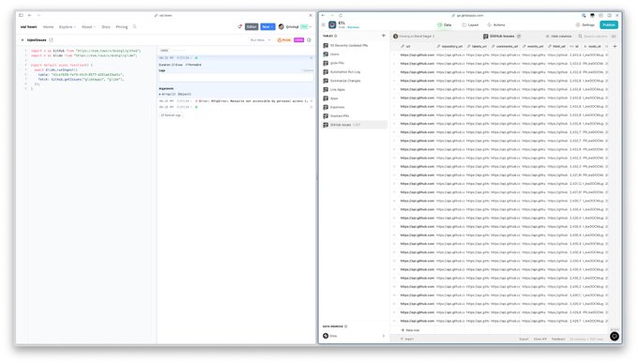
Task: Click the icon next to injestIssues title
Action: click(51, 39)
